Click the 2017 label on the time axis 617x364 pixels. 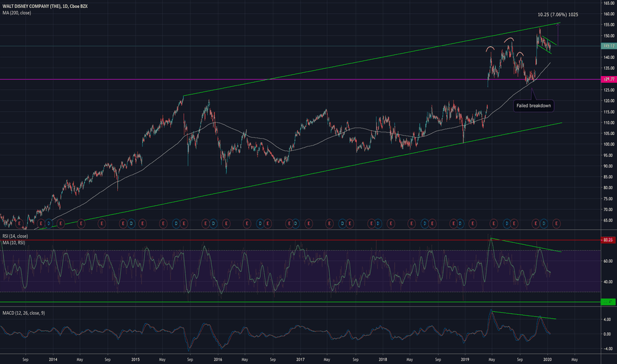coord(301,359)
